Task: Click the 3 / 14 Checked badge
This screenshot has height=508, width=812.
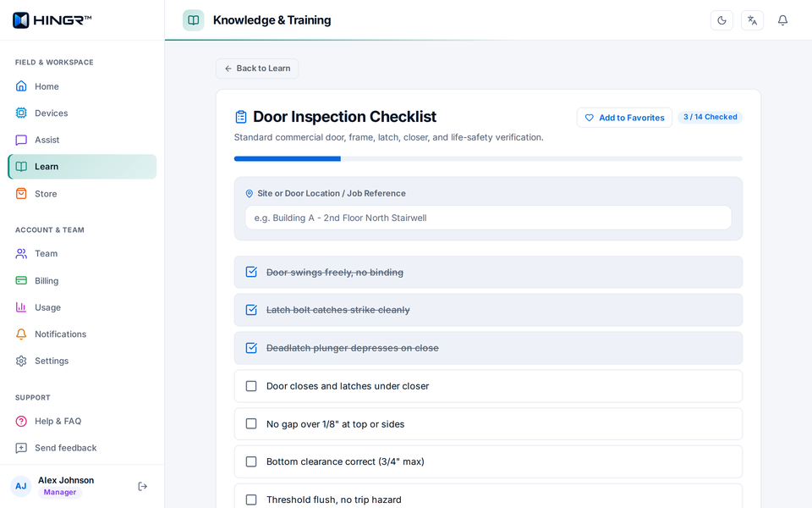Action: [710, 117]
